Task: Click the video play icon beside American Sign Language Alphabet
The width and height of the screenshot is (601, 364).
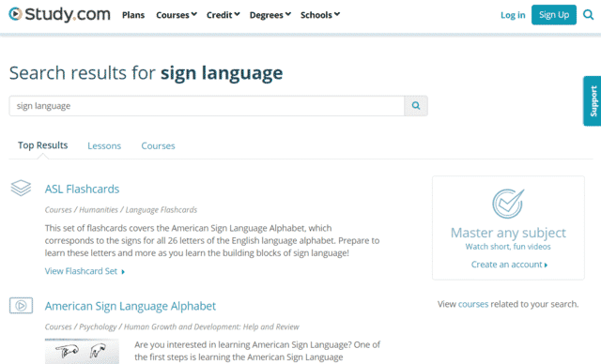Action: pyautogui.click(x=21, y=306)
